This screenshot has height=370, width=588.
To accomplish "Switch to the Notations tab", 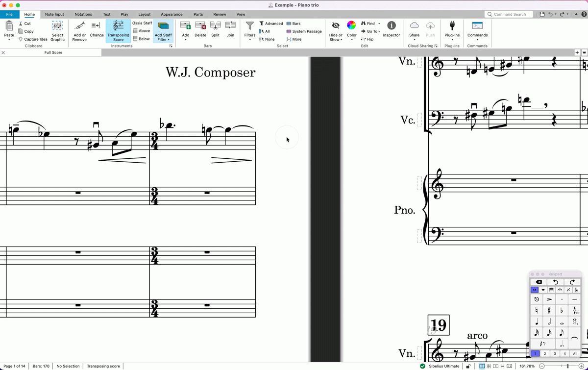I will (x=83, y=14).
